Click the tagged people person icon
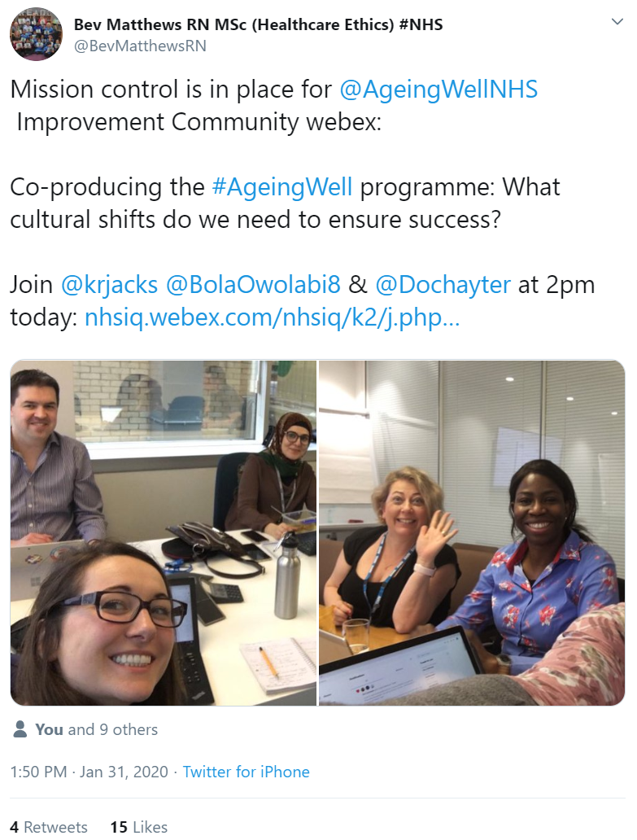Screen dimensions: 637x840 point(20,729)
